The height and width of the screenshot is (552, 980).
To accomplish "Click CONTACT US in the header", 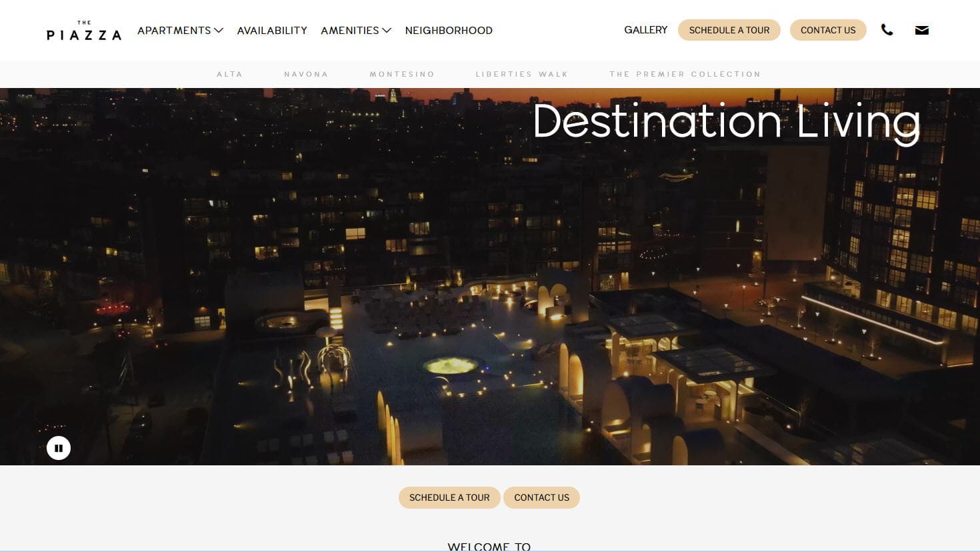I will 828,30.
